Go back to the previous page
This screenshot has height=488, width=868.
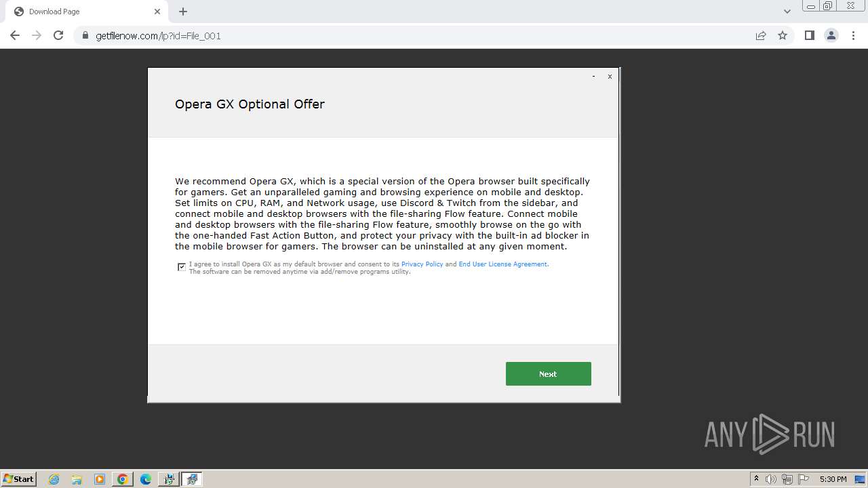tap(15, 35)
